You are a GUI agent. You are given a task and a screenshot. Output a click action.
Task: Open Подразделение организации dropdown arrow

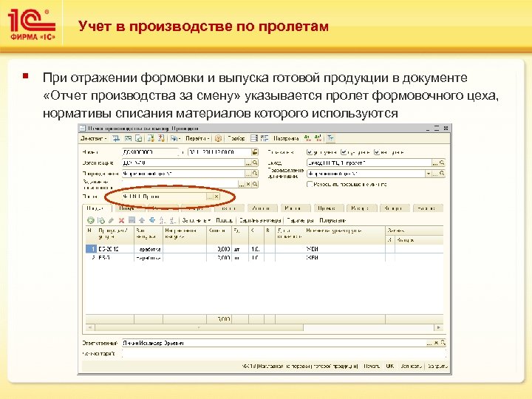click(429, 174)
